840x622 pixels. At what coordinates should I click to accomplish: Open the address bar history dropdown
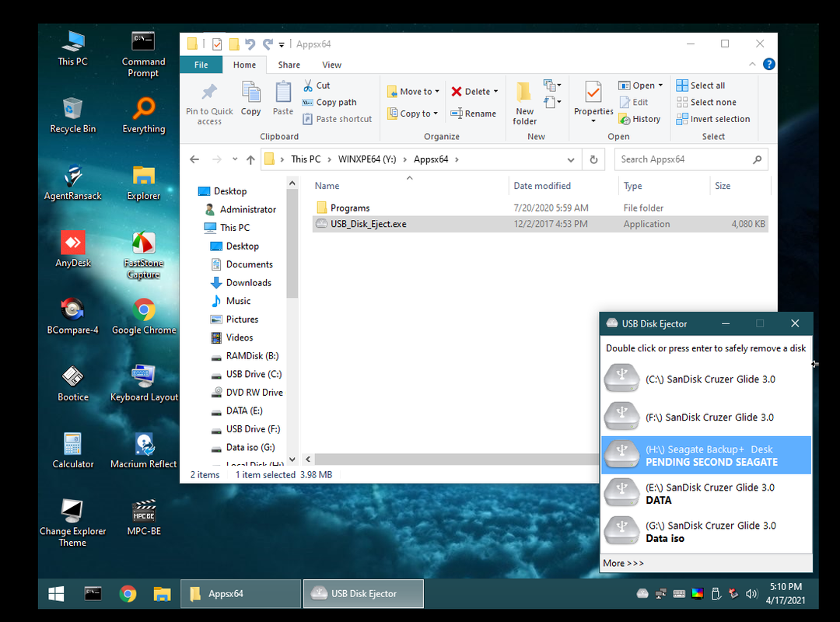[x=571, y=159]
